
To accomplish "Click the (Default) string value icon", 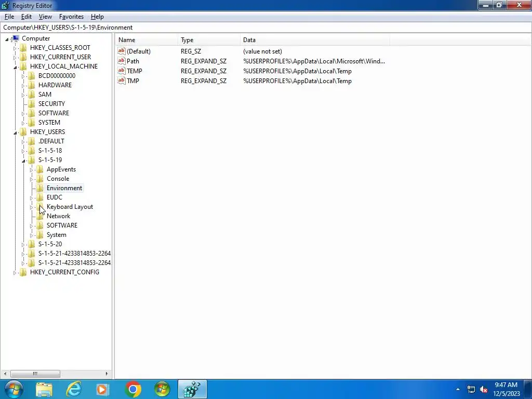I will coord(122,51).
